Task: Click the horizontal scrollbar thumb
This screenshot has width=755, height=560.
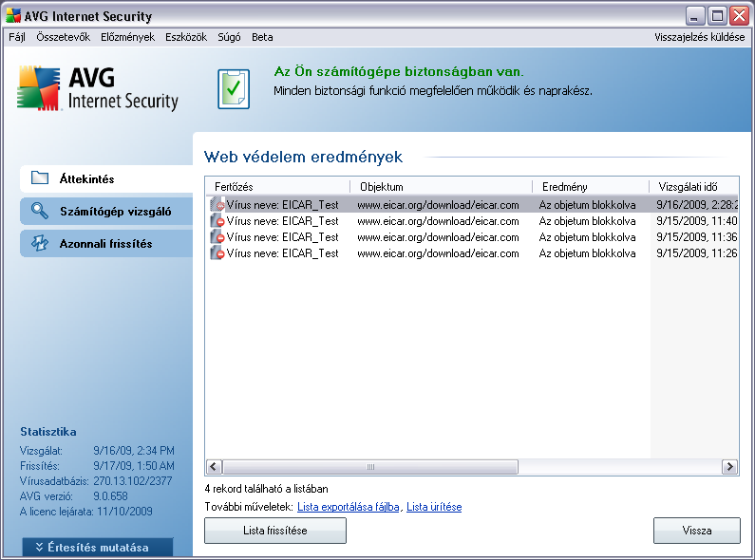Action: coord(370,466)
